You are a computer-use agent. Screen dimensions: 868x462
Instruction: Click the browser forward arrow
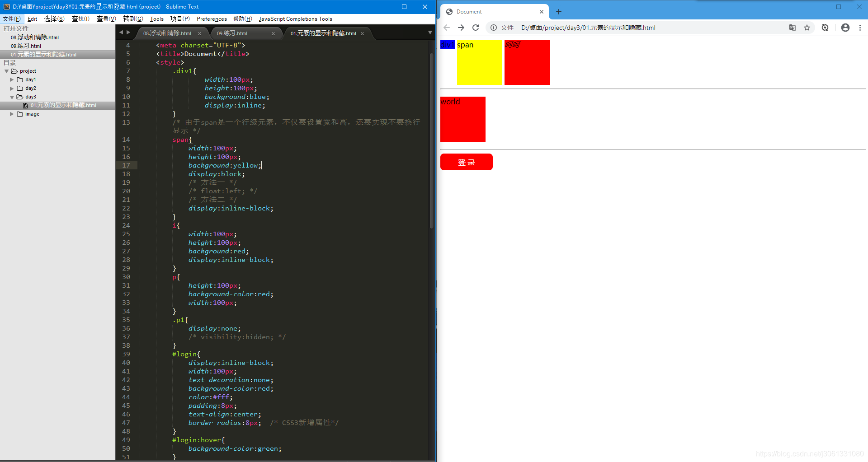click(x=461, y=28)
